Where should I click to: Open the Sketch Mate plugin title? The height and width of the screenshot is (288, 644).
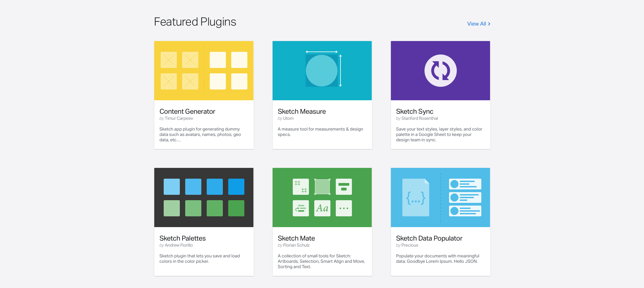point(296,238)
